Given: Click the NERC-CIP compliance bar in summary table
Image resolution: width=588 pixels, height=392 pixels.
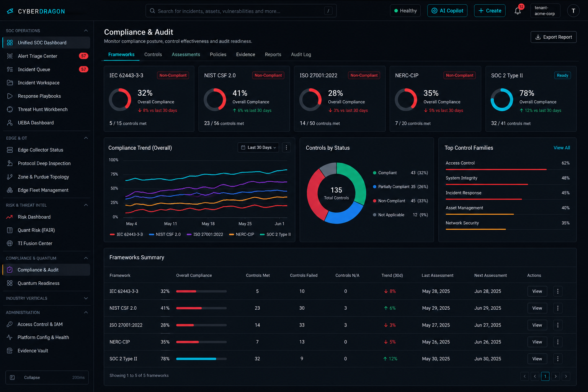Looking at the screenshot, I should coord(201,342).
